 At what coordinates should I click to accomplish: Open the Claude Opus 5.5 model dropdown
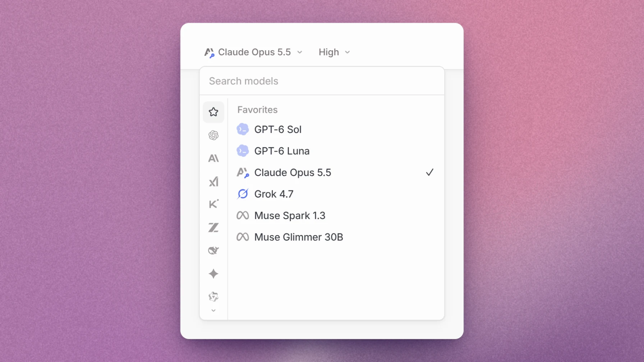tap(253, 52)
